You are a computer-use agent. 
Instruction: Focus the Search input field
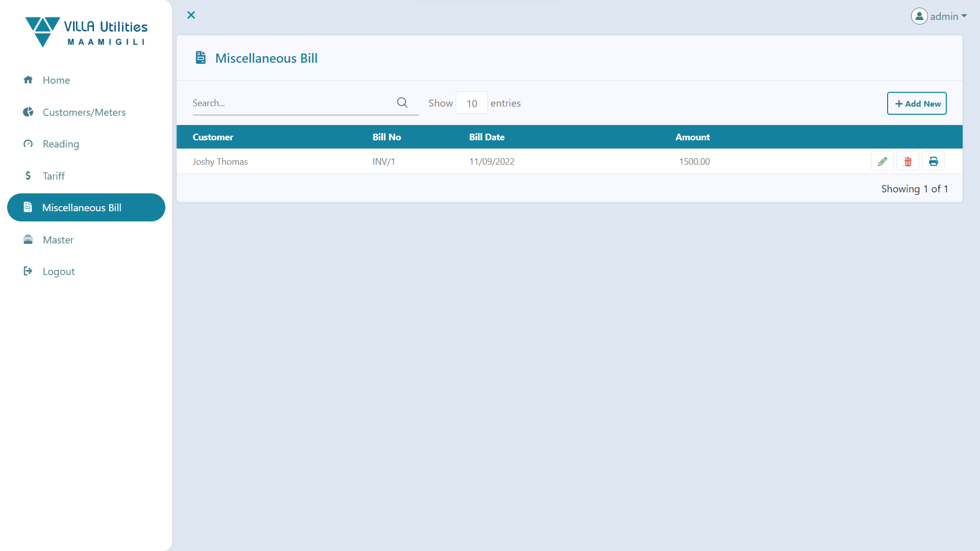[x=291, y=103]
